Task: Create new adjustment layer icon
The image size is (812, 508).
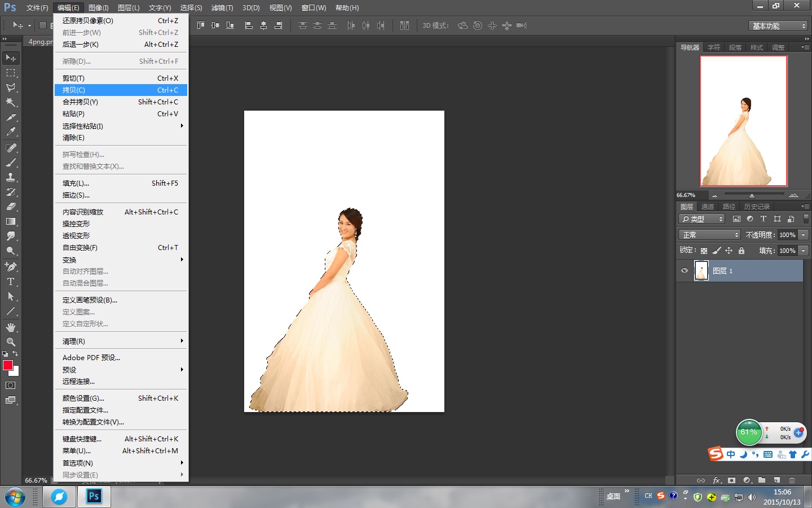Action: [x=747, y=480]
